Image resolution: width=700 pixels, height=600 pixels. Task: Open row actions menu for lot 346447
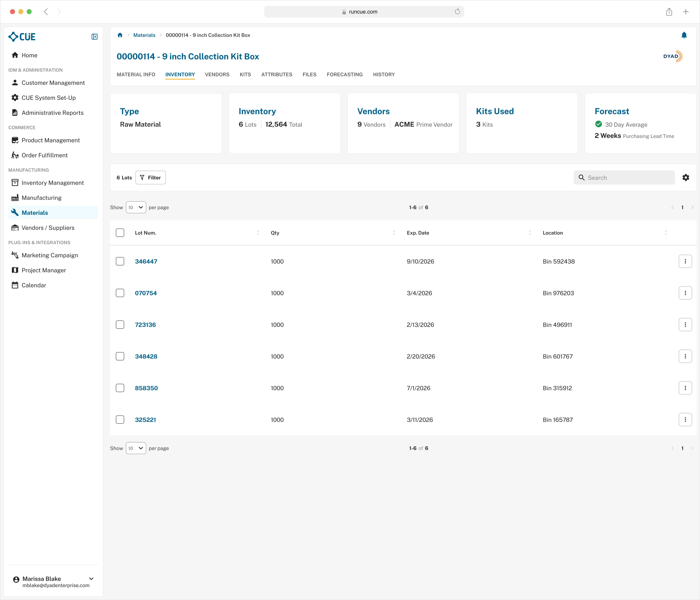[685, 261]
